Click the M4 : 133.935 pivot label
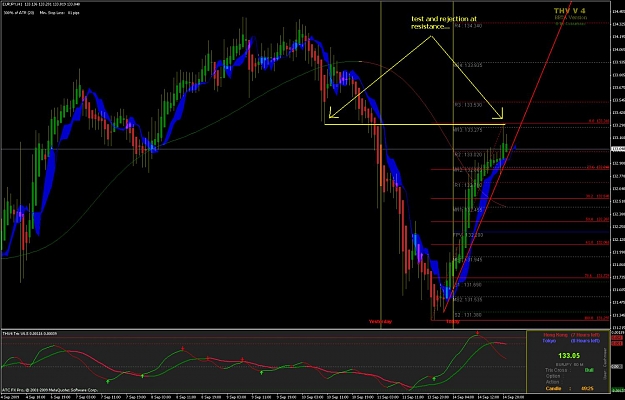Screen dimensions: 625x400 tap(468, 65)
